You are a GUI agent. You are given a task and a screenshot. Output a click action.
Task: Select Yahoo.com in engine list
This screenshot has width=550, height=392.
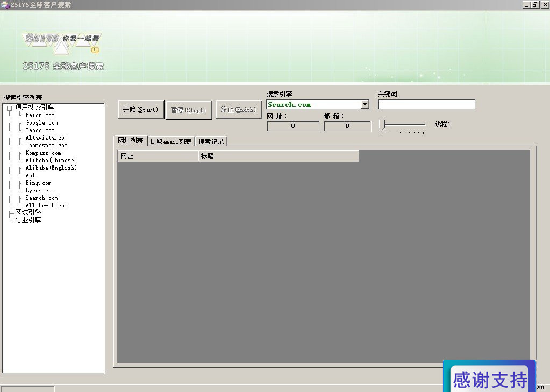[40, 130]
